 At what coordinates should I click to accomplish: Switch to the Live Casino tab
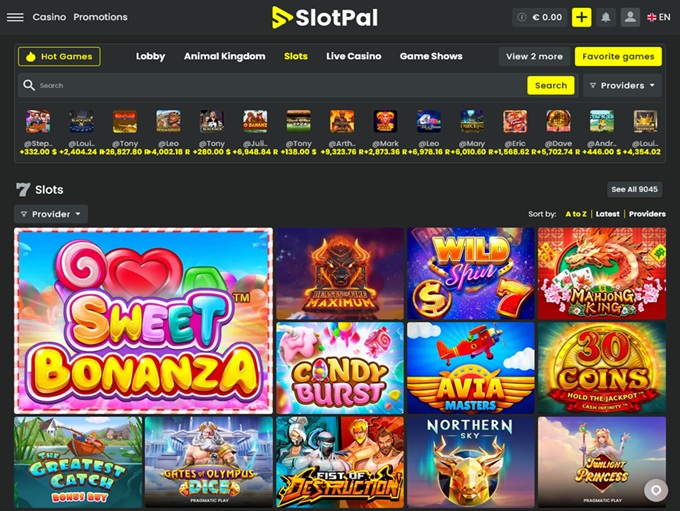click(353, 56)
